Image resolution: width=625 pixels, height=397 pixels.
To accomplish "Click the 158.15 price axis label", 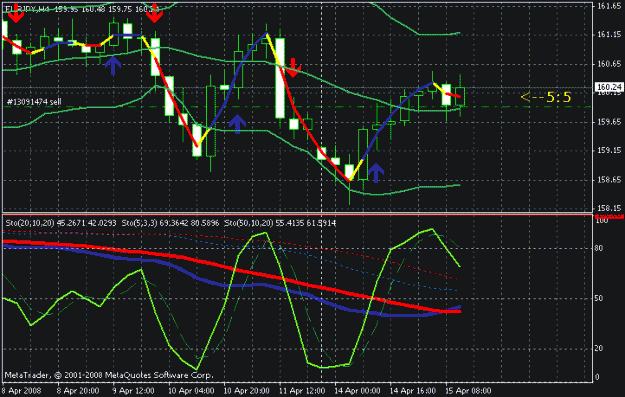I will 609,208.
